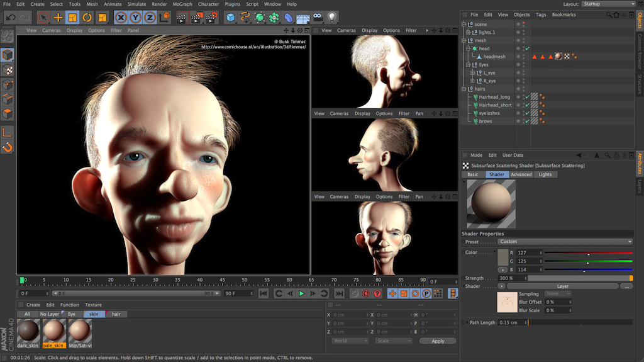Screen dimensions: 644x362
Task: Toggle enable checkmark on brows
Action: point(528,122)
